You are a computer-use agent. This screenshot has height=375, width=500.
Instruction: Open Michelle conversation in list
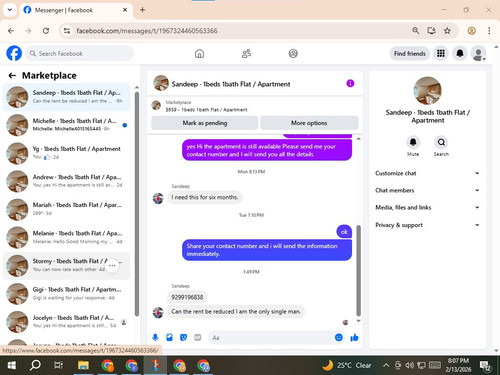(66, 125)
